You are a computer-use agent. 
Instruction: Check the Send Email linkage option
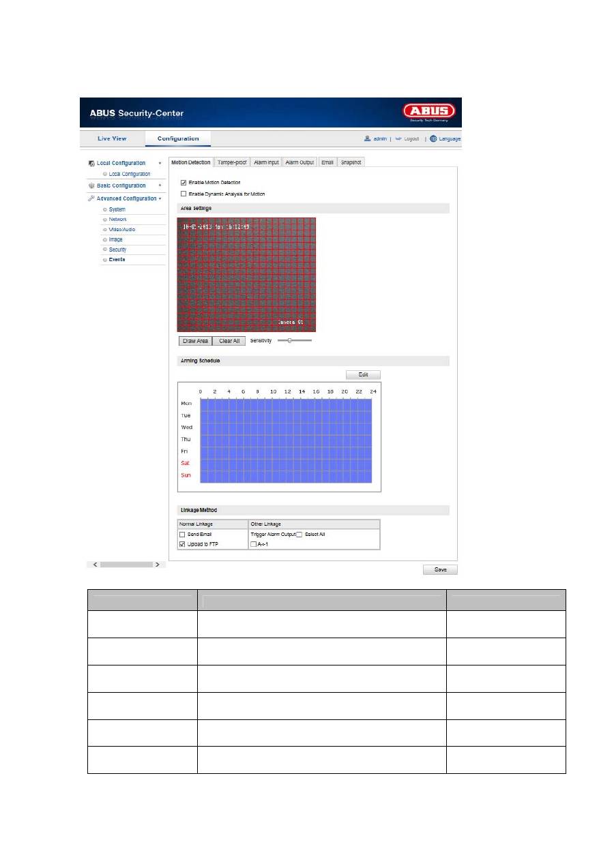tap(182, 534)
